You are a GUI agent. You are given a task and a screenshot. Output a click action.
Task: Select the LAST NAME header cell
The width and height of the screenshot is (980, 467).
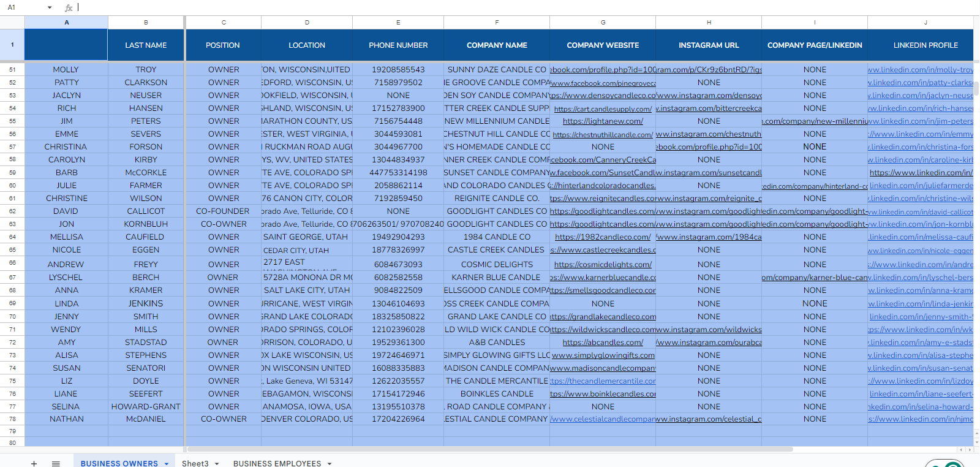click(146, 45)
